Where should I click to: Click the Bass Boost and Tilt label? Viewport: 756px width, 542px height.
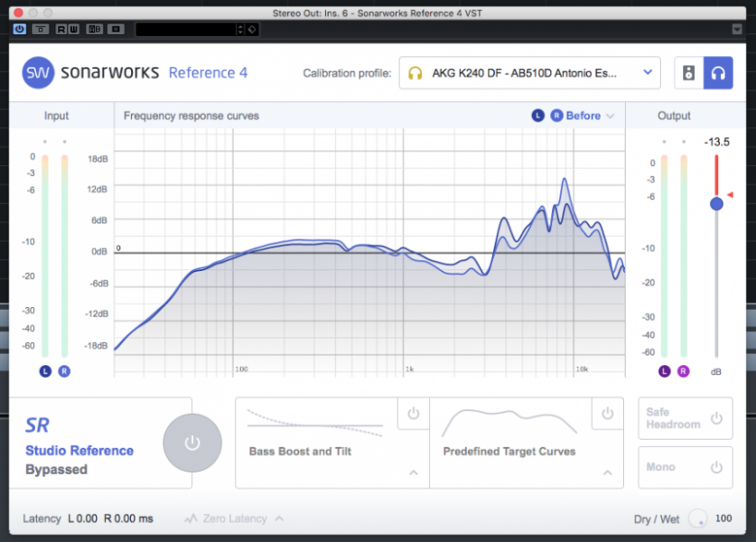[x=300, y=452]
